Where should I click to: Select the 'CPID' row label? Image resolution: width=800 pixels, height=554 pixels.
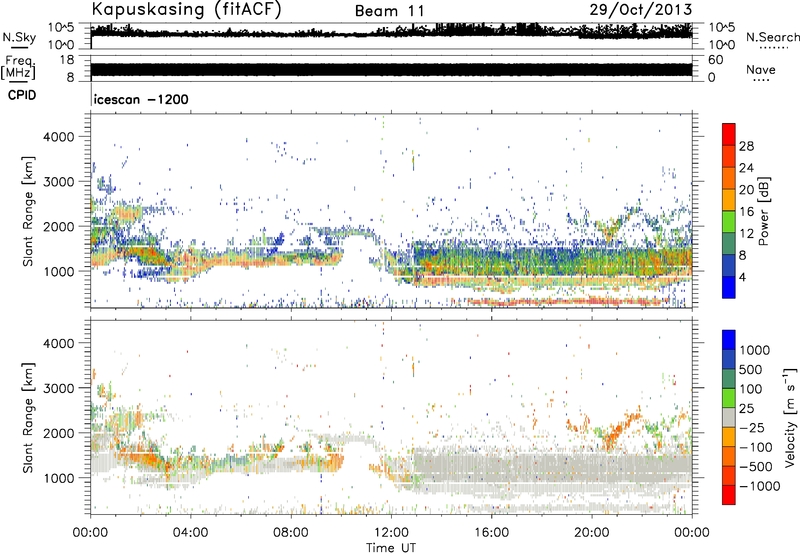point(22,95)
